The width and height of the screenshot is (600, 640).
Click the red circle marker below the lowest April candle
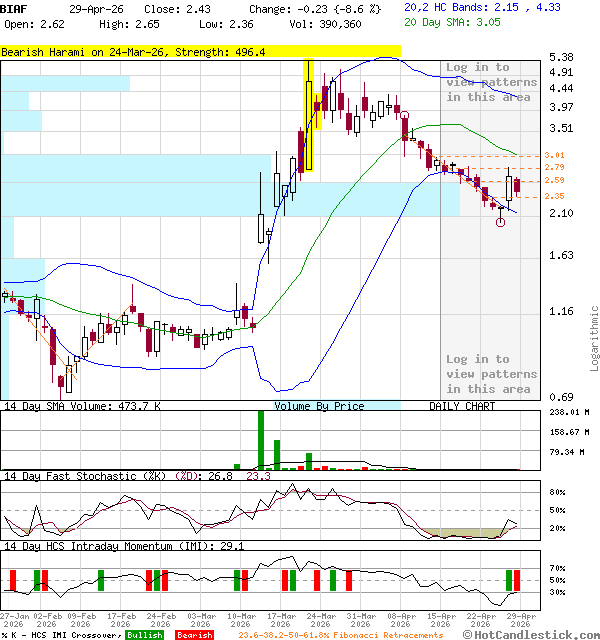click(x=500, y=222)
